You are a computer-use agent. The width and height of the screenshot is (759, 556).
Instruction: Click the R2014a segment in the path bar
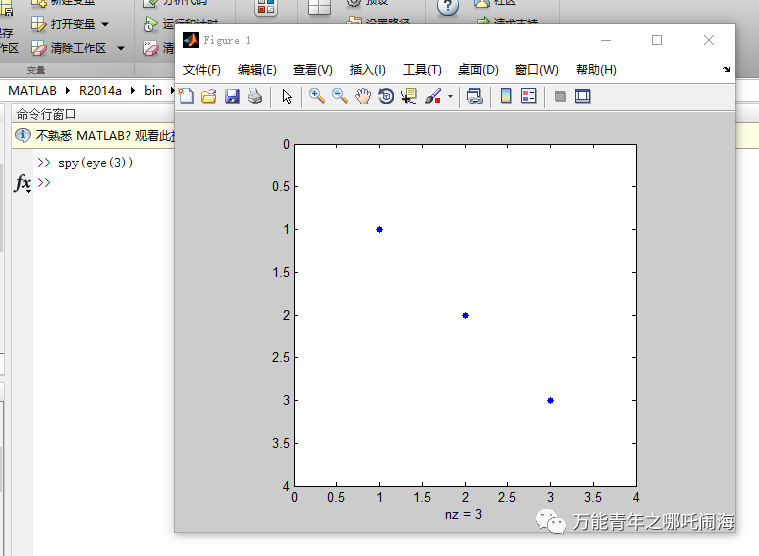(100, 90)
